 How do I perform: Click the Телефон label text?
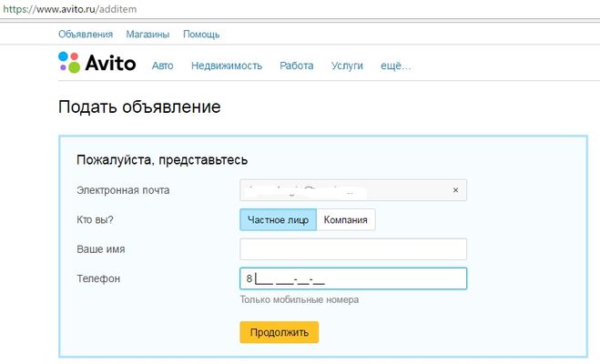[x=99, y=278]
